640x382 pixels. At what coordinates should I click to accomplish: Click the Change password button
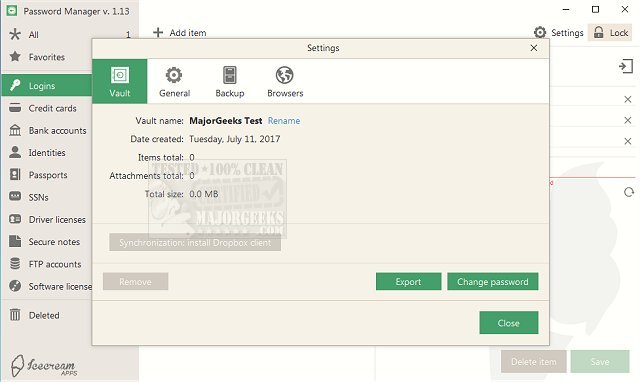[493, 282]
